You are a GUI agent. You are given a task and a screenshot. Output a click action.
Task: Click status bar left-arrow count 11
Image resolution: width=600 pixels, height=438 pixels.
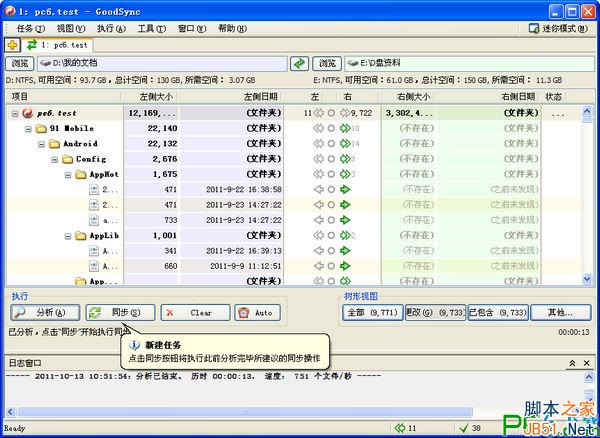(x=405, y=428)
